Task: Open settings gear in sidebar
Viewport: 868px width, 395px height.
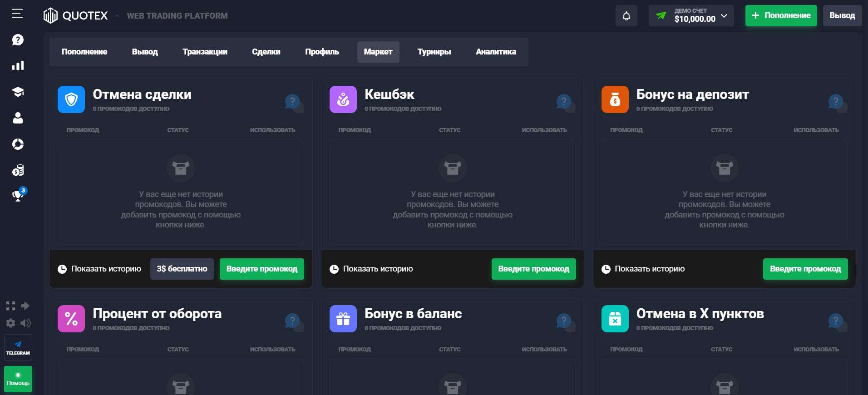Action: (10, 323)
